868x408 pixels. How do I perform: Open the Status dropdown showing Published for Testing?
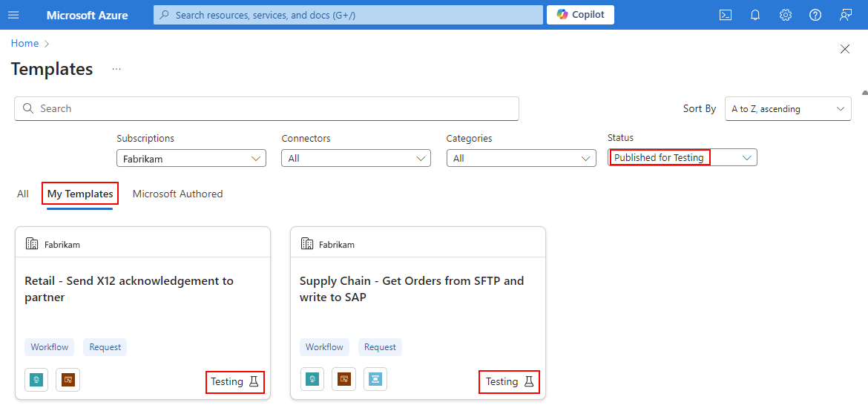pyautogui.click(x=682, y=158)
